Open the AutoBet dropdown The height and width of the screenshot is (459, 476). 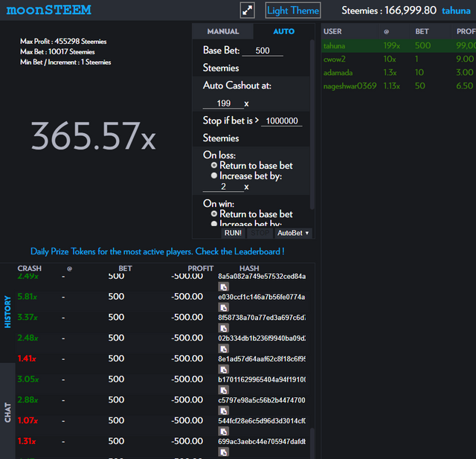(x=293, y=233)
